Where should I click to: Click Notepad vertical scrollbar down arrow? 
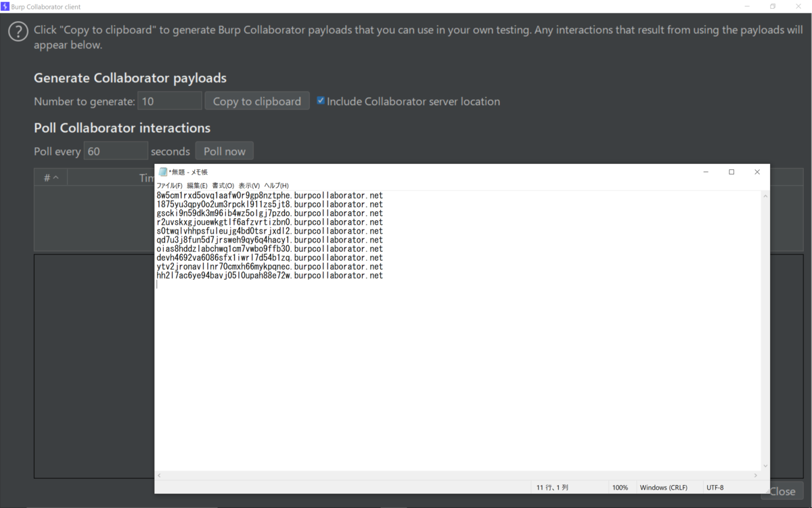(765, 466)
